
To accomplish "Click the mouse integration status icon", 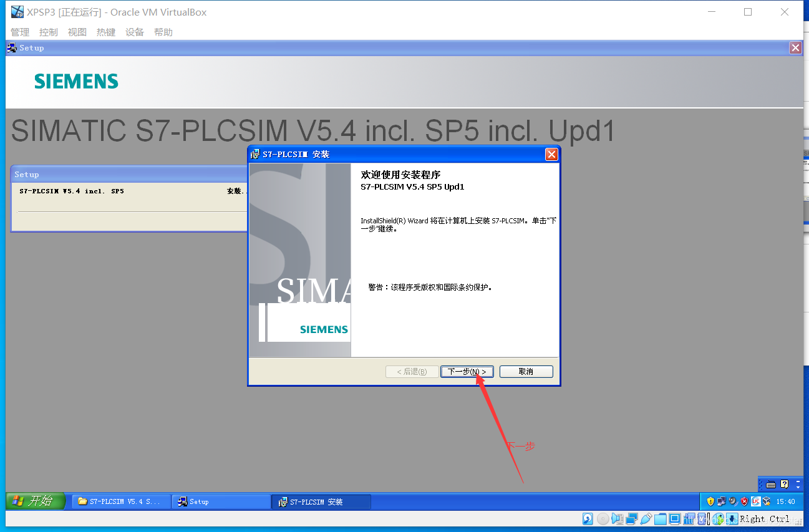I will pos(719,518).
